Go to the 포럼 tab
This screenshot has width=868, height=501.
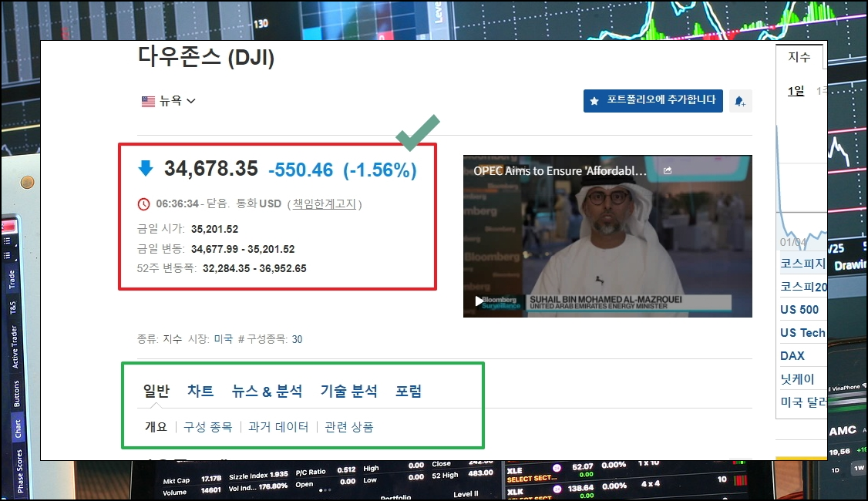pos(409,391)
